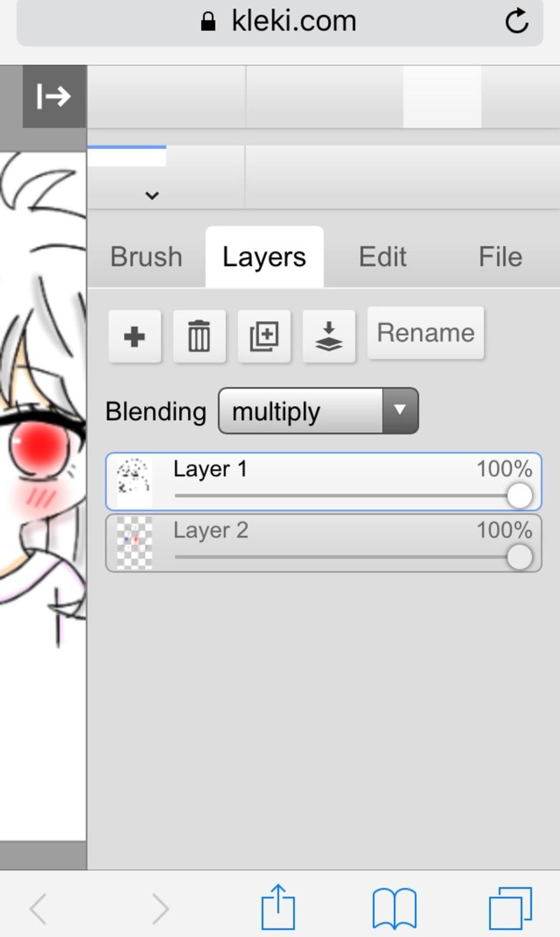Select Layer 2 in the layer list
The width and height of the screenshot is (560, 937).
click(x=324, y=543)
